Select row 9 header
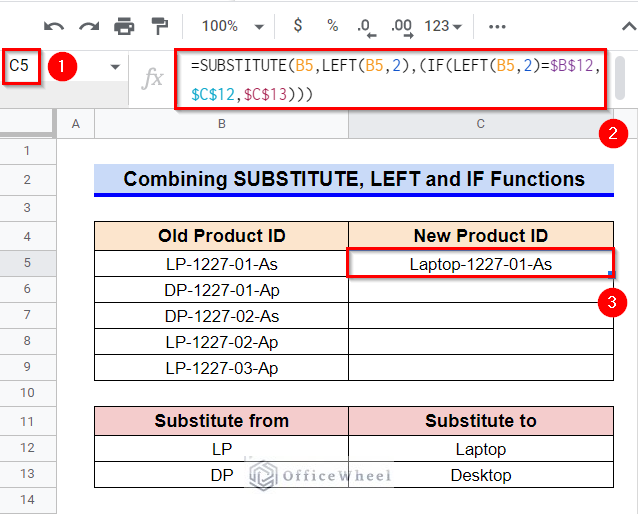Viewport: 638px width, 514px height. click(x=27, y=367)
